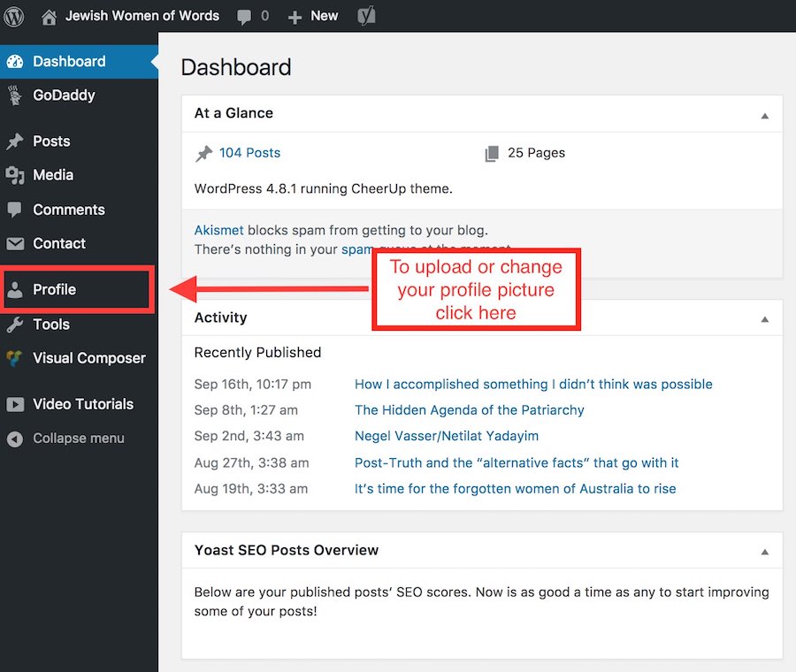Open 'It's time for the forgotten women' post

pos(515,489)
